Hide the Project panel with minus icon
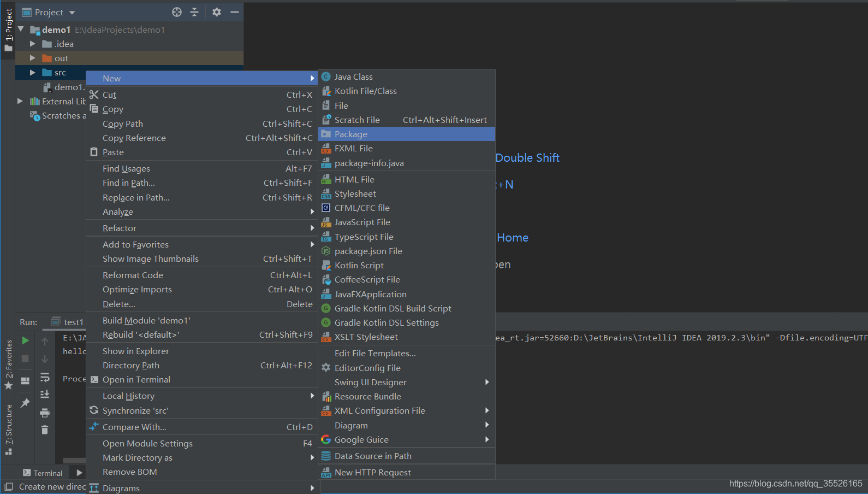 pos(235,12)
